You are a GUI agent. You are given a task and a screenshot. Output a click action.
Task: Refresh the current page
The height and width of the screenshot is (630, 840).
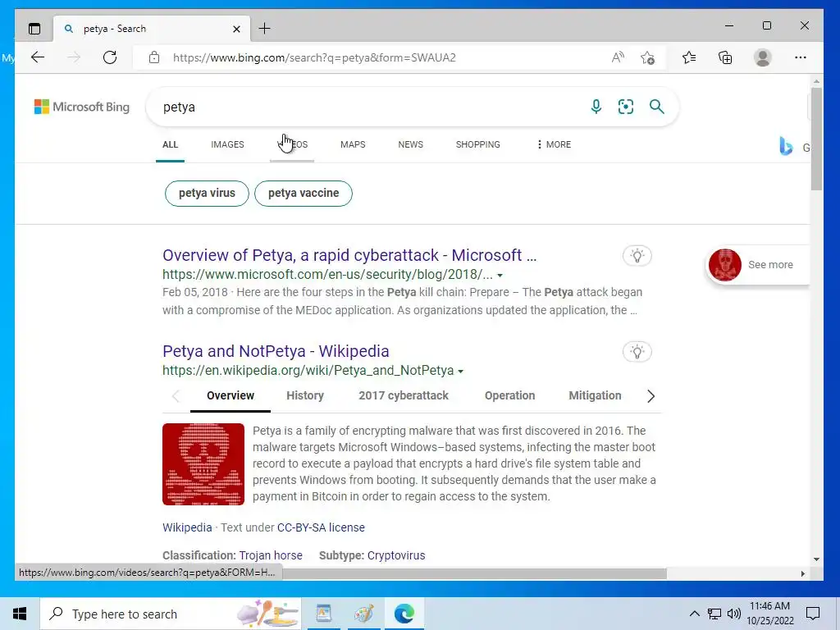point(110,57)
